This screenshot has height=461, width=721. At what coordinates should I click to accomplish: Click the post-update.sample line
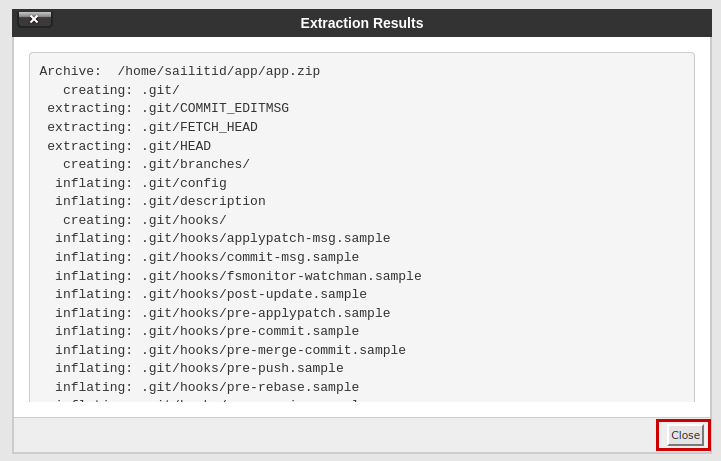click(211, 294)
